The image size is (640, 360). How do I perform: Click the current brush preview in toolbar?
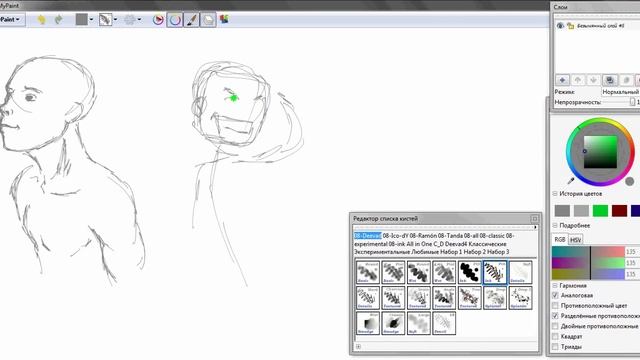(105, 19)
